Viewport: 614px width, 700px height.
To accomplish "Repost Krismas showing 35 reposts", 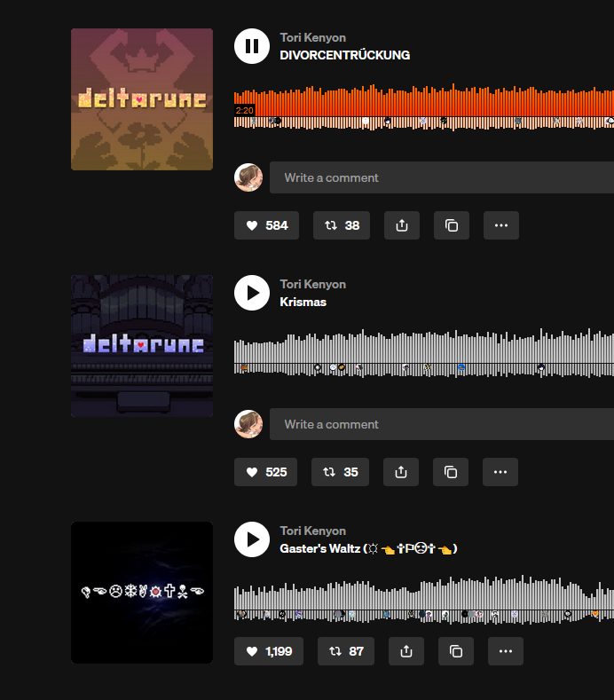I will pyautogui.click(x=340, y=472).
